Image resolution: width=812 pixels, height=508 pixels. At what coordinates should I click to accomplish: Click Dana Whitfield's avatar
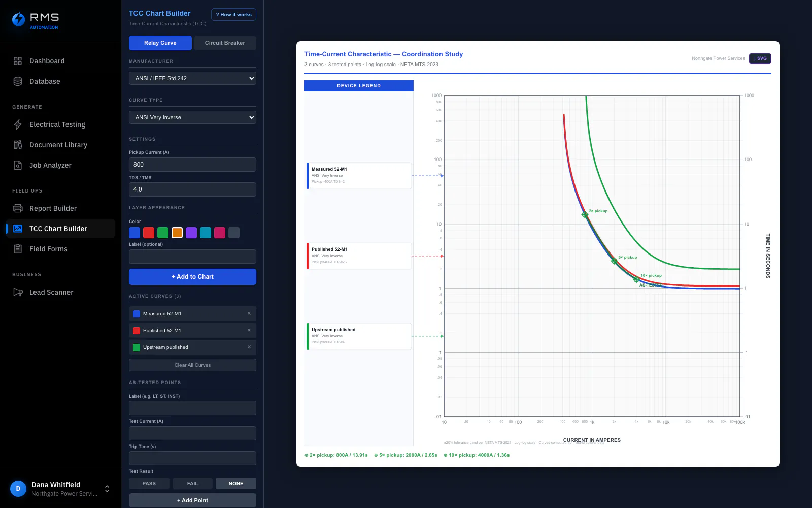(x=18, y=489)
